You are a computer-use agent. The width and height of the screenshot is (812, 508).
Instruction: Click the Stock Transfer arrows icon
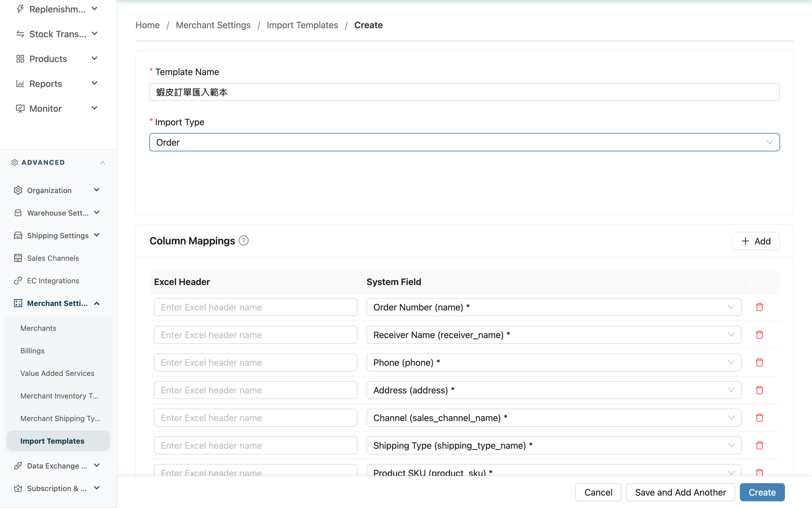coord(20,34)
